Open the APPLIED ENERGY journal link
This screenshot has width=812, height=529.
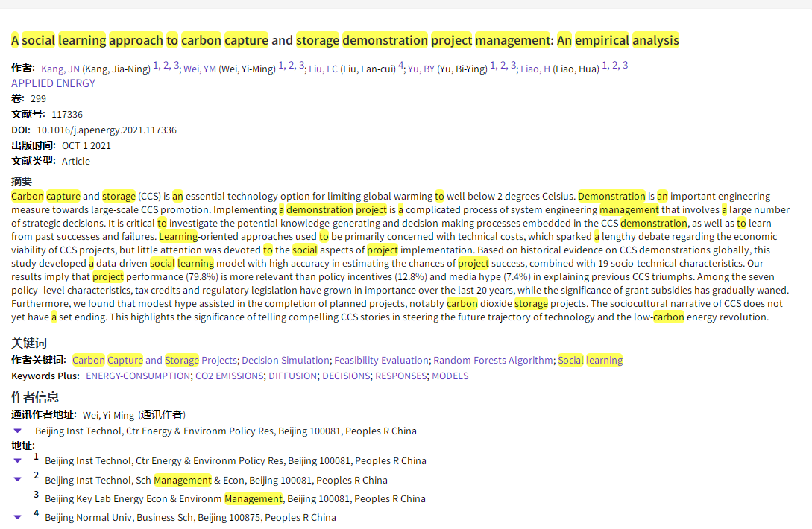53,83
